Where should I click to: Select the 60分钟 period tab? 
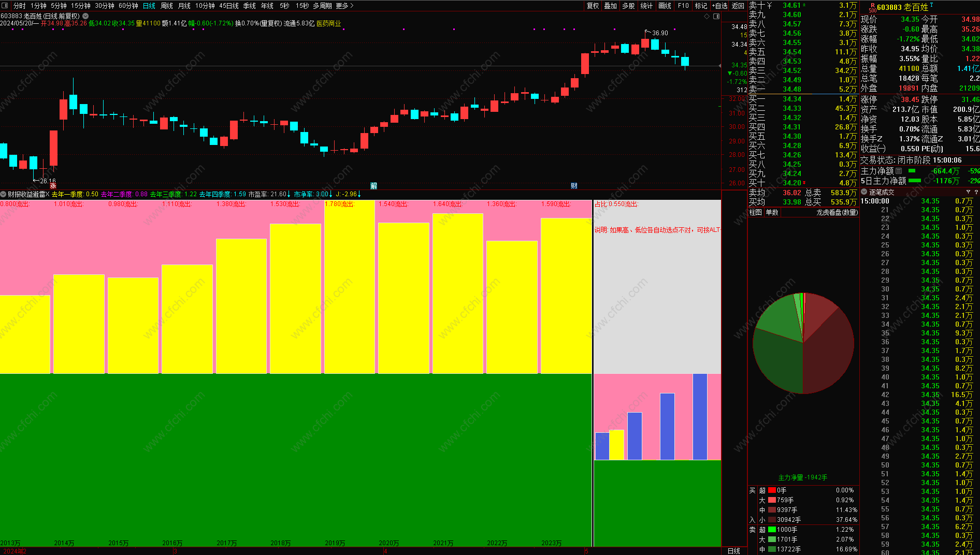point(128,6)
